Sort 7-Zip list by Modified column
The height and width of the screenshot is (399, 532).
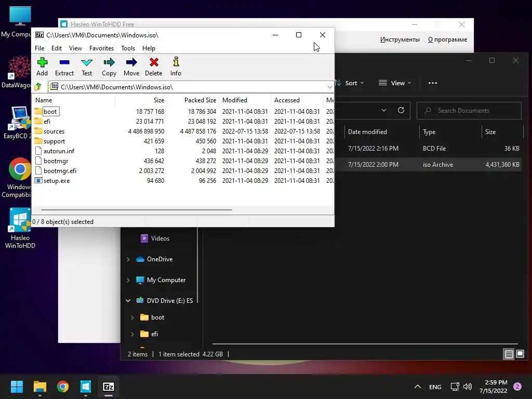coord(245,100)
